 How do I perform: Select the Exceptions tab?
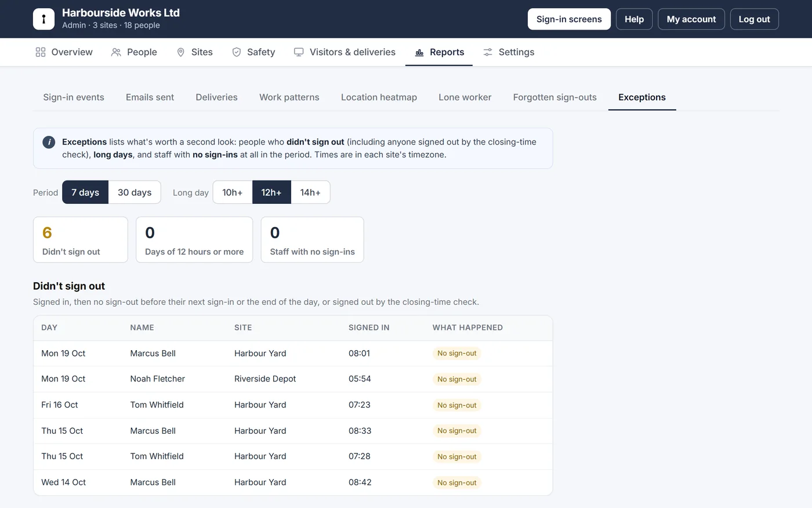tap(642, 97)
